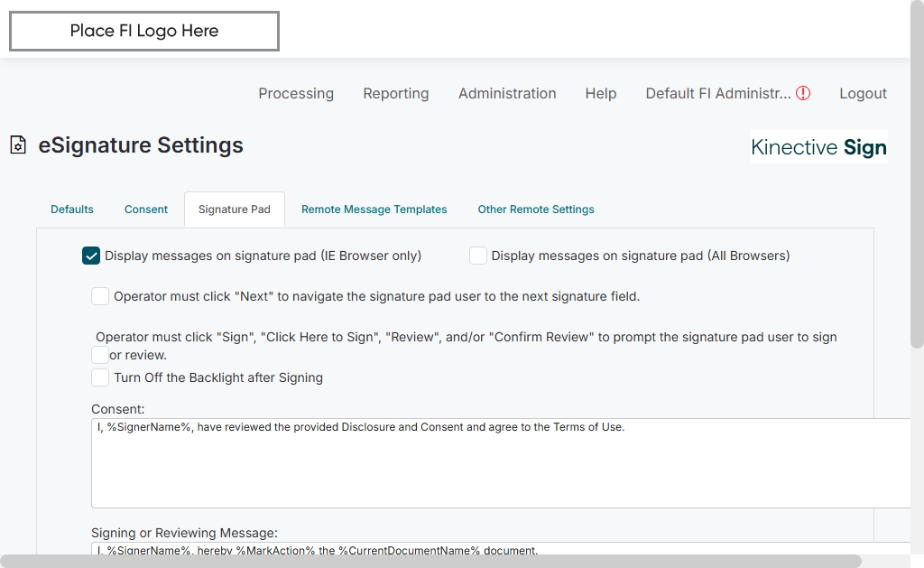The image size is (924, 568).
Task: Open the Processing menu
Action: coord(296,93)
